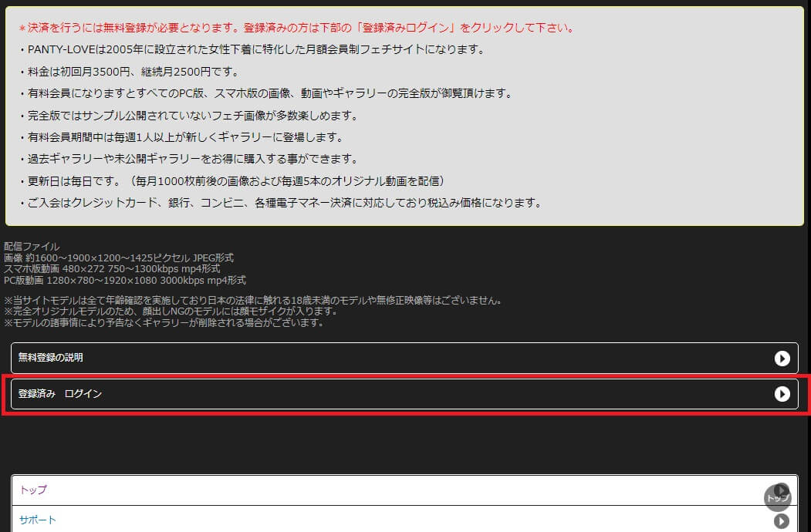The width and height of the screenshot is (811, 532).
Task: Click the PC版動画 1280×780 spec line
Action: pyautogui.click(x=125, y=280)
